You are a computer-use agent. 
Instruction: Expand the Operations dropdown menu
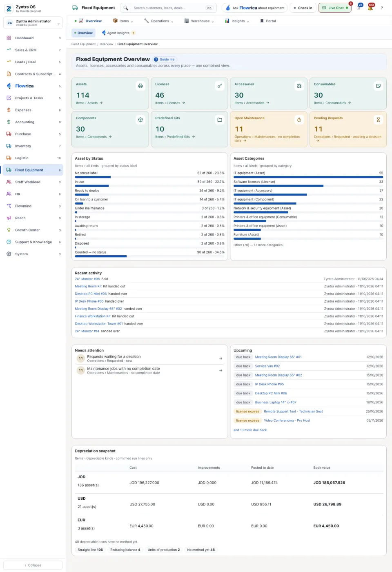coord(159,21)
